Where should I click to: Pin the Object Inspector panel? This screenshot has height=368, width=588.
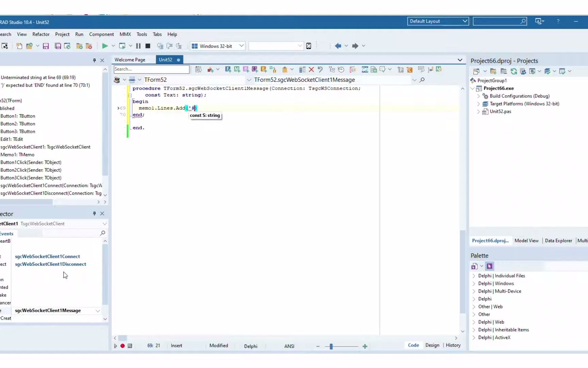click(94, 214)
